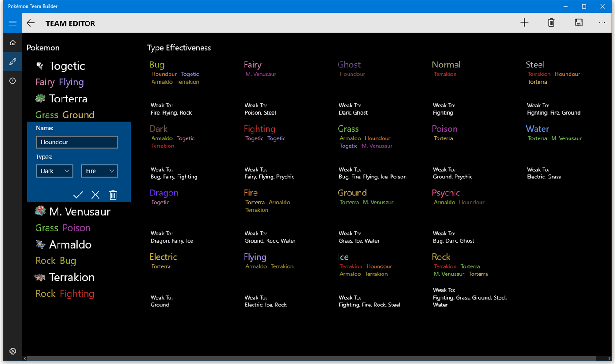
Task: Click the "Poison, Steel" weakness text
Action: 260,113
